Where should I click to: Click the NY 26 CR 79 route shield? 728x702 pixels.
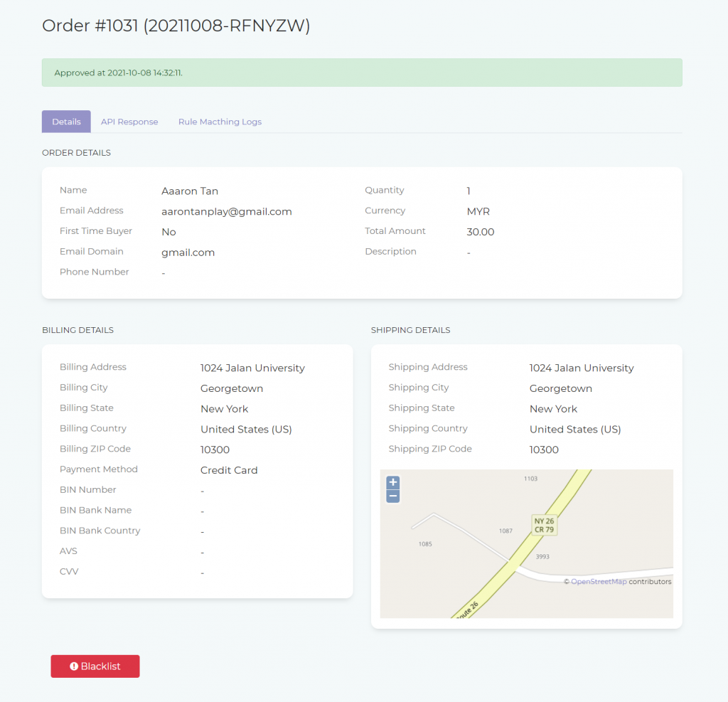[x=544, y=526]
